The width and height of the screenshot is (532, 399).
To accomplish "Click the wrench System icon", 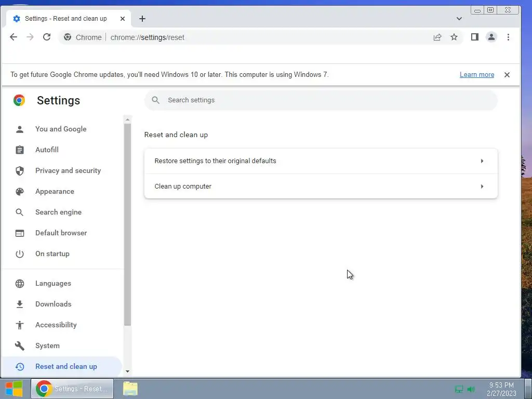I will point(20,345).
